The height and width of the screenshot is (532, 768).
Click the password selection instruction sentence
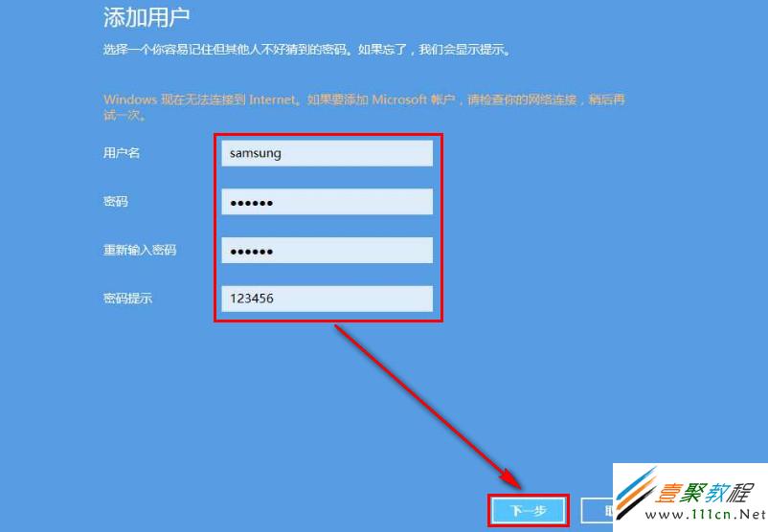307,50
